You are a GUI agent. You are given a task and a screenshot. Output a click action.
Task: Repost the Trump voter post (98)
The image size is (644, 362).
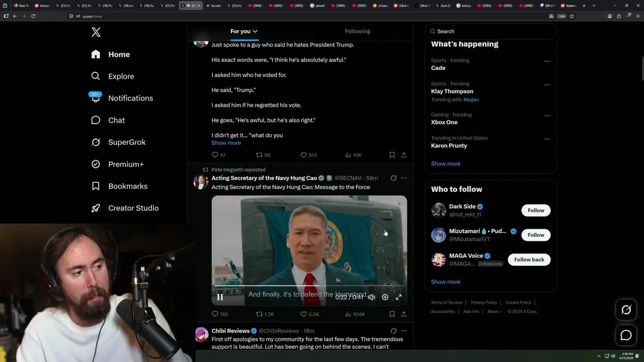point(263,155)
